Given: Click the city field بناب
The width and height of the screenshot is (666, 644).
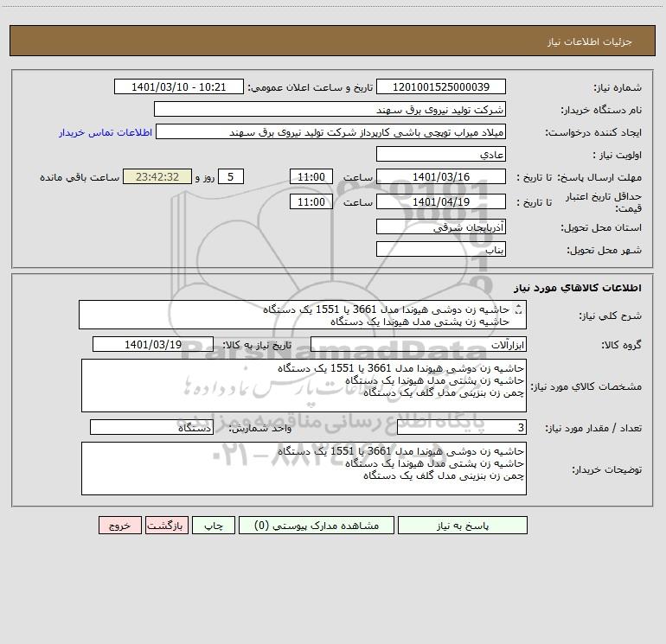Looking at the screenshot, I should [441, 249].
